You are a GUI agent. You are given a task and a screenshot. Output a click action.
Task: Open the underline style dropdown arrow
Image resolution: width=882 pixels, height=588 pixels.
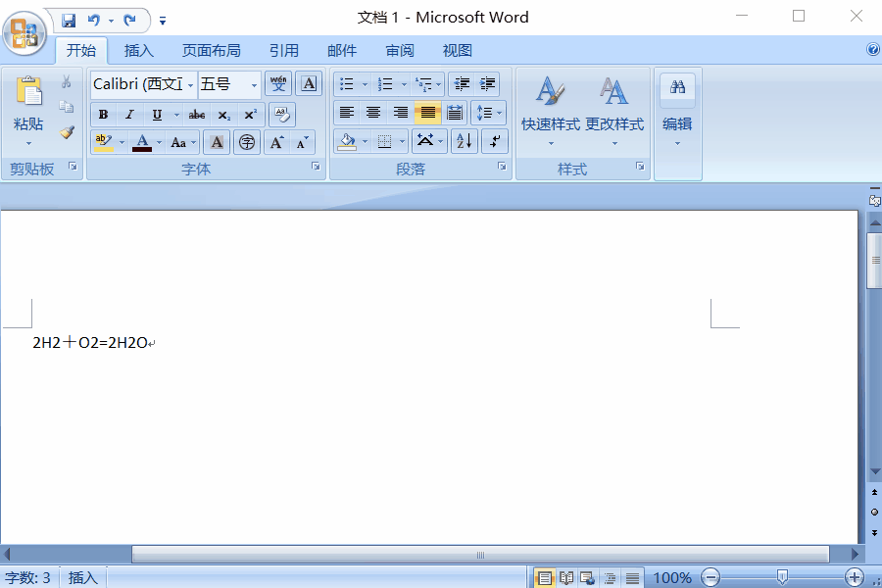[176, 115]
